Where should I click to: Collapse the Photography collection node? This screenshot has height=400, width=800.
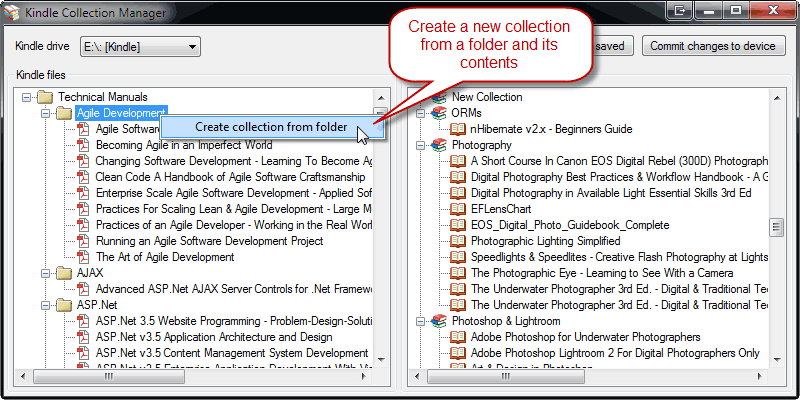click(420, 145)
